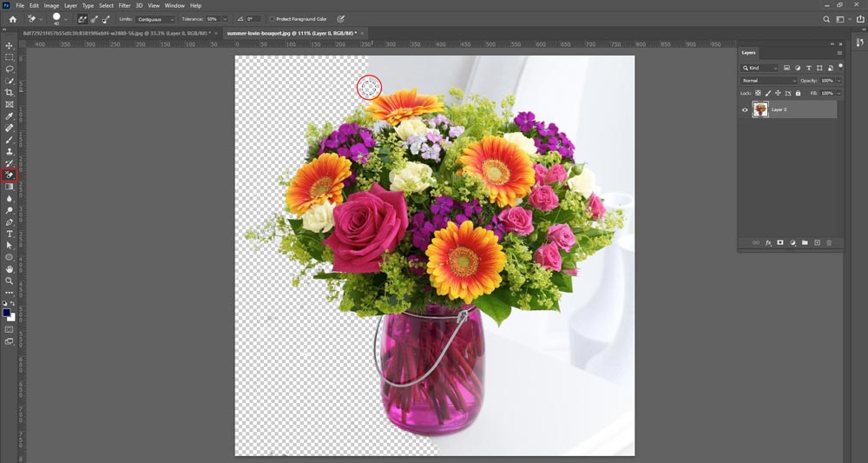
Task: Open the tool preset picker arrow
Action: coord(41,19)
